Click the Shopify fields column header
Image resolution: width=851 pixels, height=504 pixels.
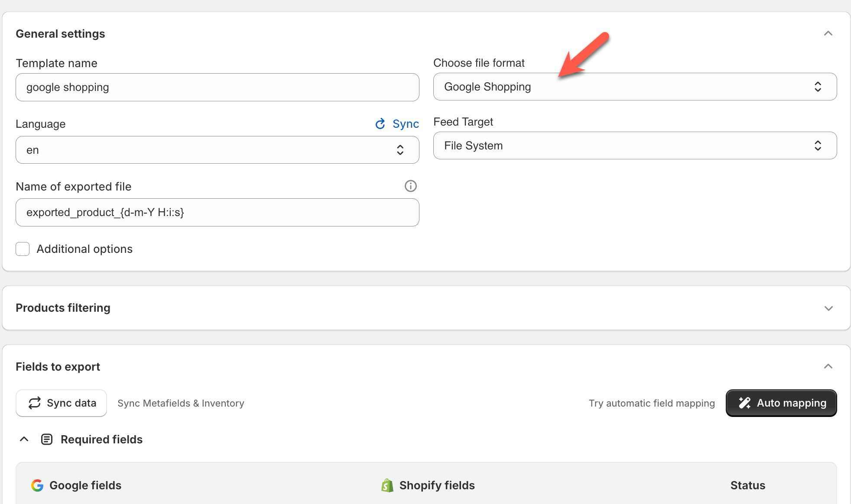(437, 485)
